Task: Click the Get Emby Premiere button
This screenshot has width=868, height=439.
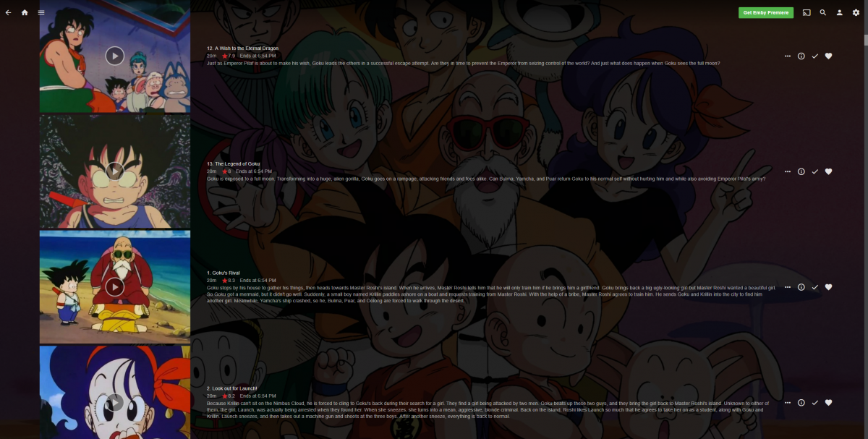Action: click(766, 12)
